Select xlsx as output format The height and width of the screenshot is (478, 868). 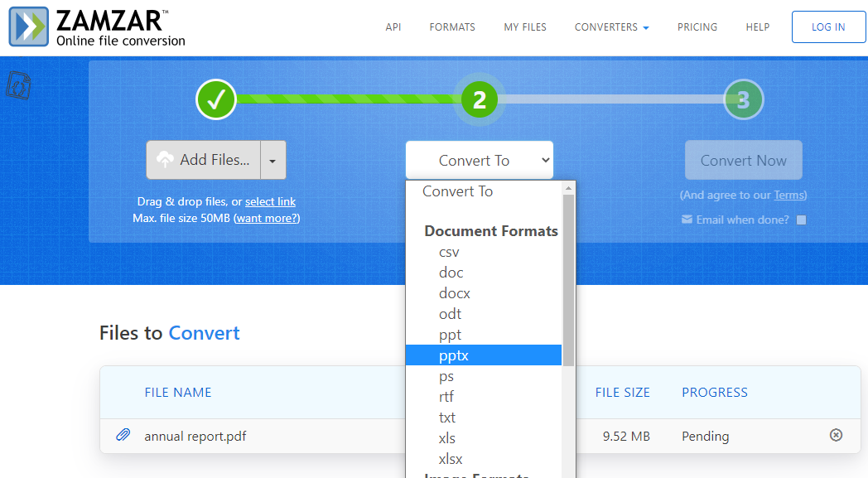click(x=484, y=459)
